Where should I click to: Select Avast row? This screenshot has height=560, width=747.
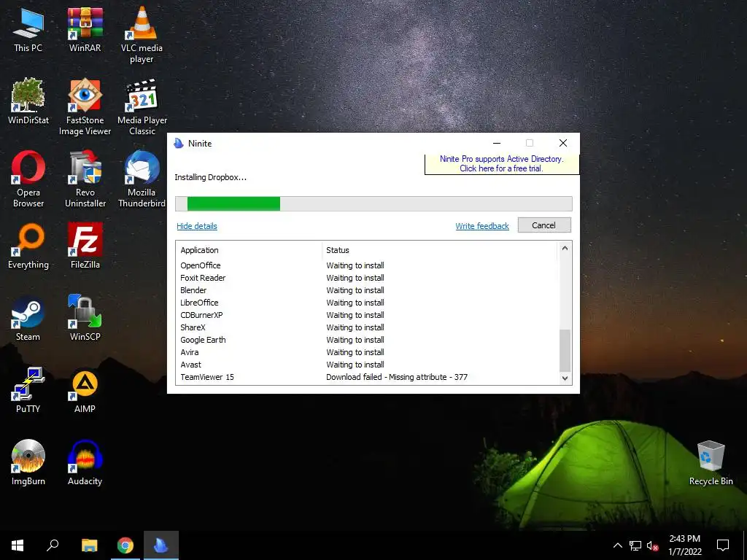(x=367, y=365)
